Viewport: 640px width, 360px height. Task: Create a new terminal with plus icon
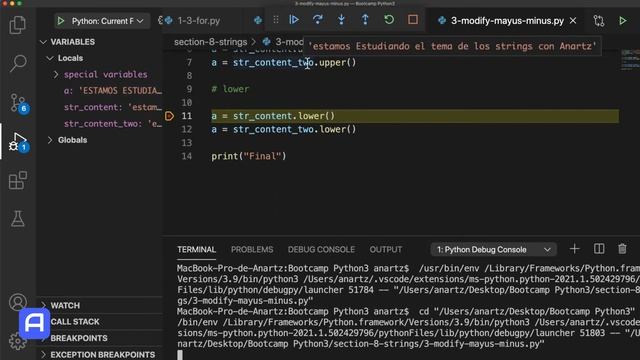pyautogui.click(x=574, y=249)
